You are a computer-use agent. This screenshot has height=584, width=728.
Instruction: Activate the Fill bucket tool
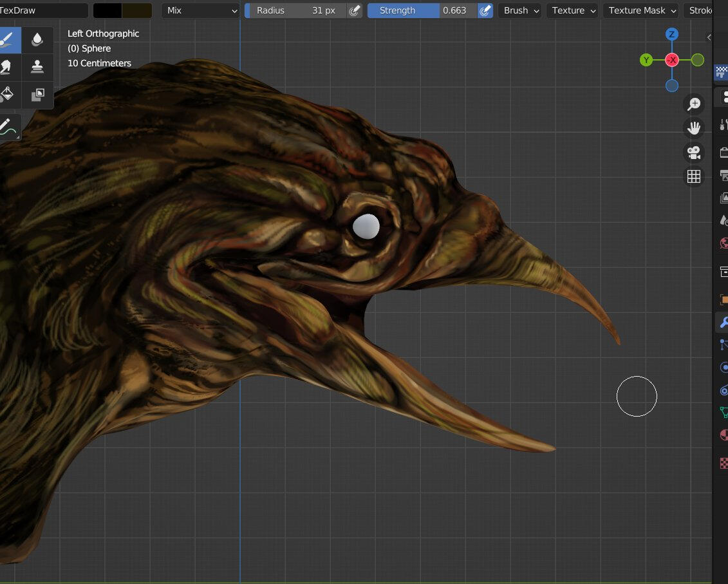click(8, 94)
